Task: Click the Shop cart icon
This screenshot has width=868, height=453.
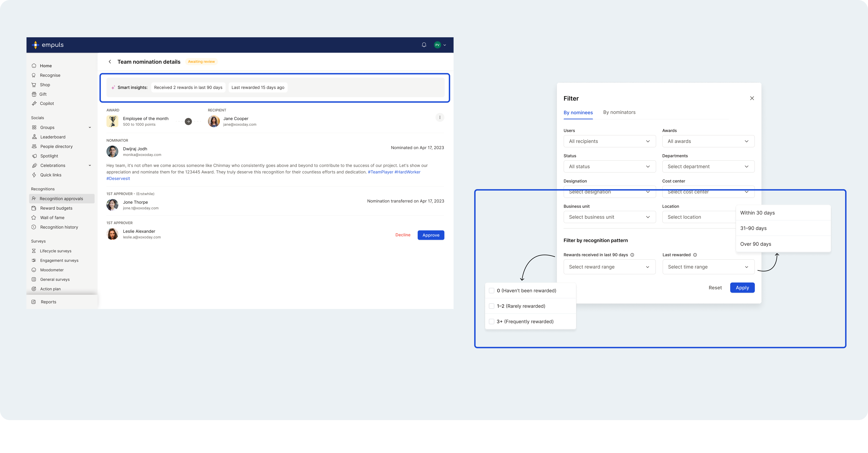Action: click(x=34, y=85)
